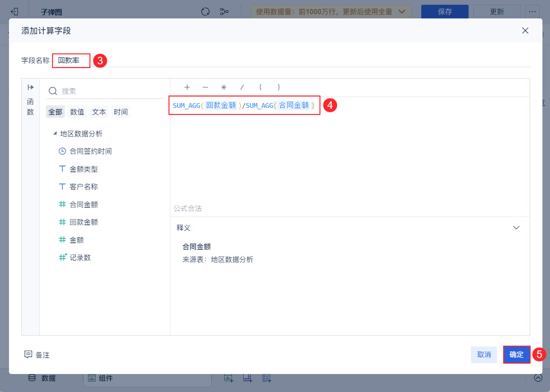The width and height of the screenshot is (550, 392).
Task: Click the add component icon at bottom
Action: [x=229, y=378]
